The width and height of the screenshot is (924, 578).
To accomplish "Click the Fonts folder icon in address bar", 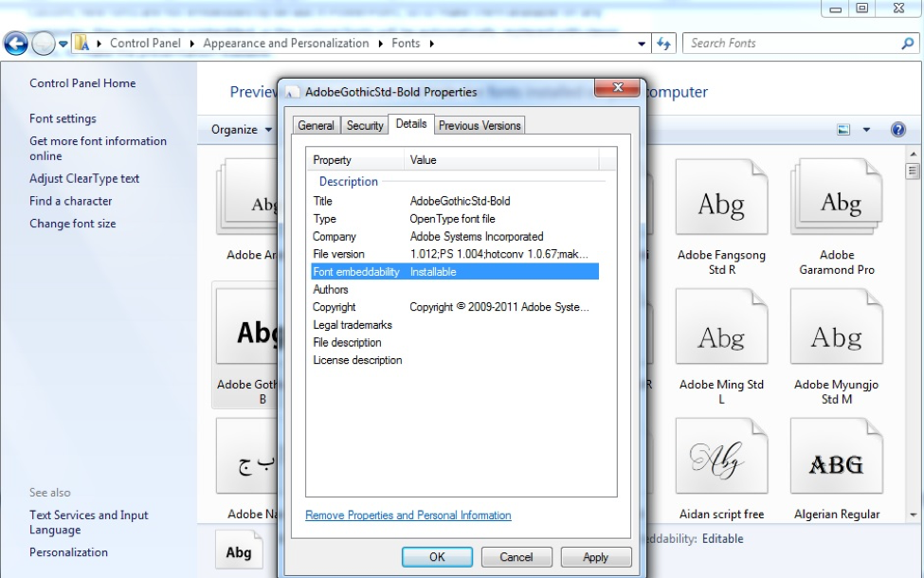I will 82,43.
